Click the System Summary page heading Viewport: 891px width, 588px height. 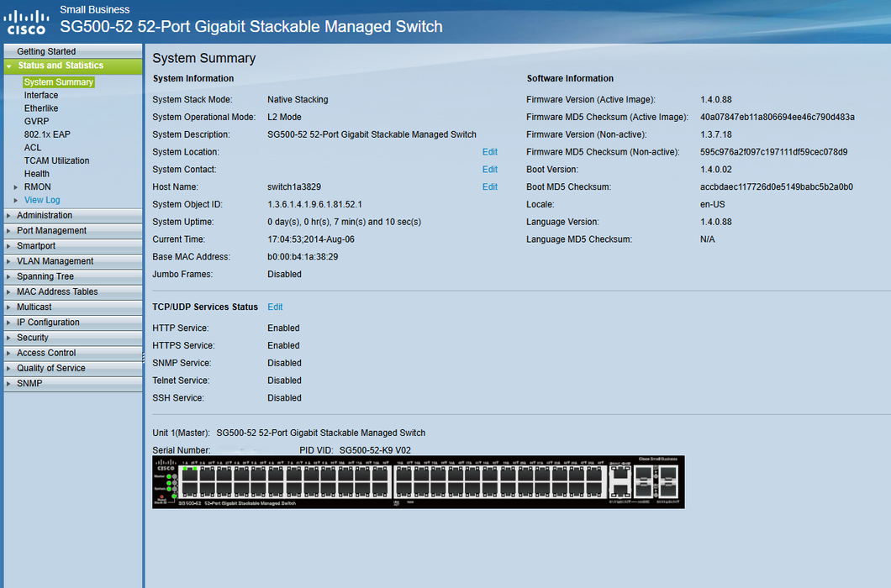coord(204,58)
